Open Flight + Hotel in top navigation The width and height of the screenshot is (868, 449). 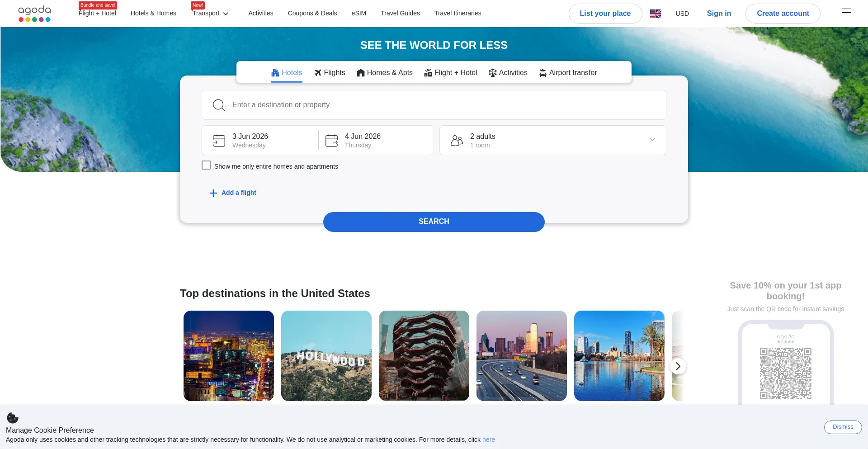pos(97,14)
